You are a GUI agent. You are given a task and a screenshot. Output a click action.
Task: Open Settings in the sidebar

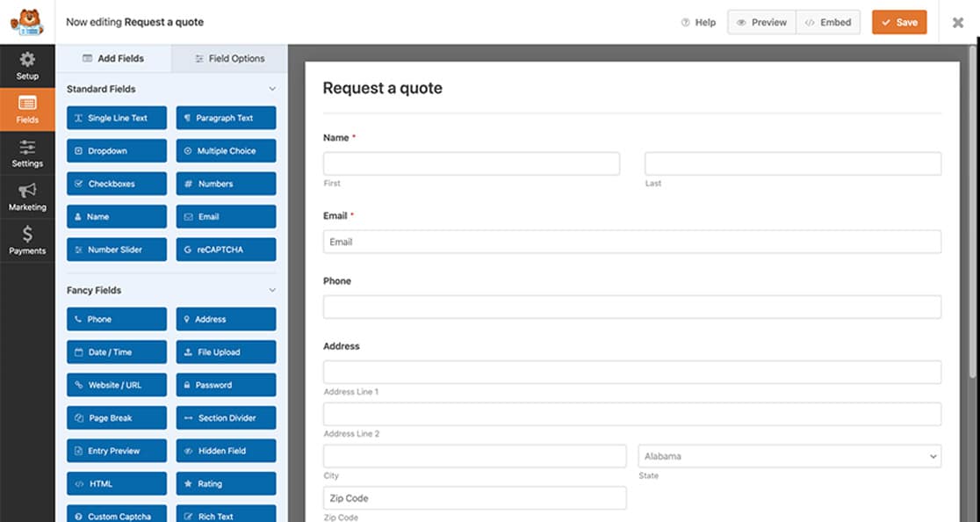(27, 153)
